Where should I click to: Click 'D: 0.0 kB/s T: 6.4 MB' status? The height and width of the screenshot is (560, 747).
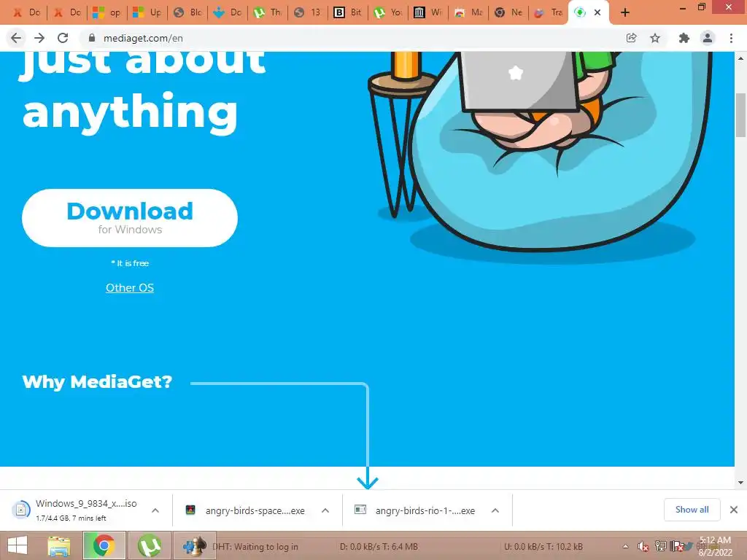pyautogui.click(x=379, y=547)
